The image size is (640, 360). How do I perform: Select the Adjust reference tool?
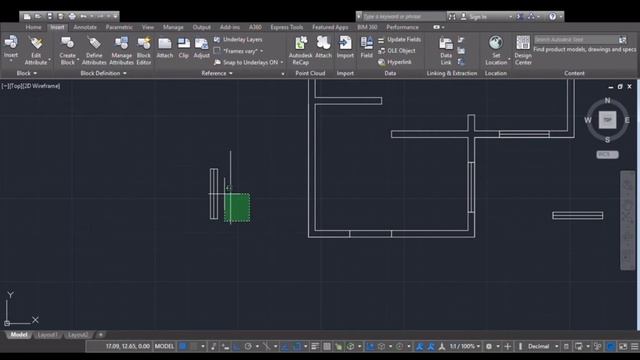click(201, 48)
